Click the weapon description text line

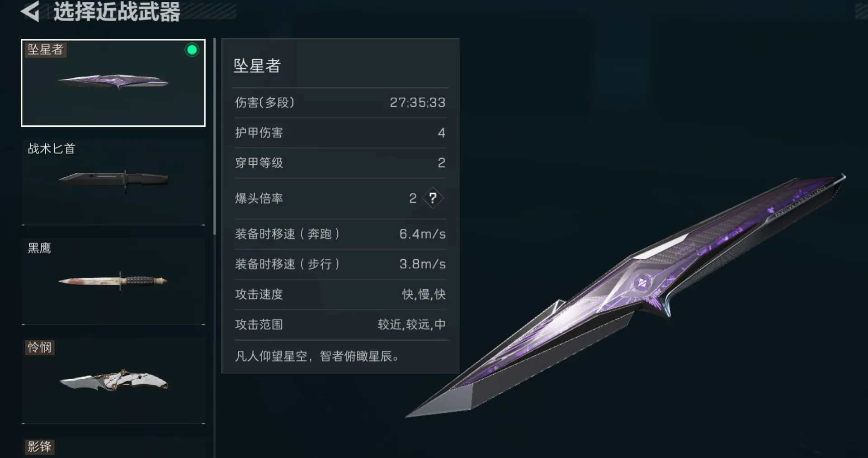(317, 356)
